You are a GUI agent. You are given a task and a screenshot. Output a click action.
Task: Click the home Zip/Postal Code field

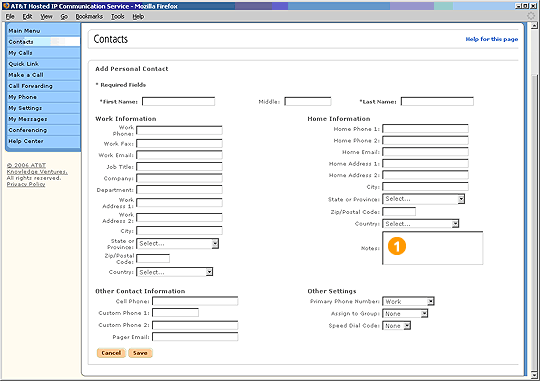(399, 212)
